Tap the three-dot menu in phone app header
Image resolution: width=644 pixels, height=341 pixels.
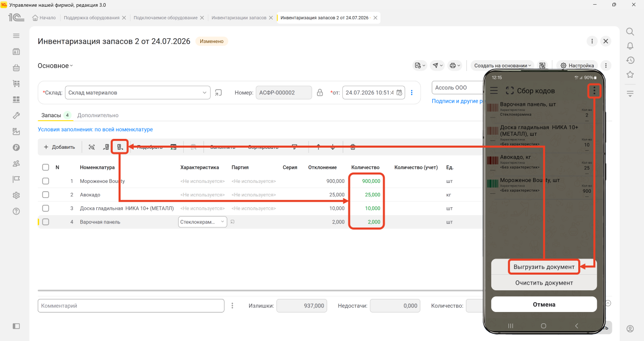(x=594, y=91)
